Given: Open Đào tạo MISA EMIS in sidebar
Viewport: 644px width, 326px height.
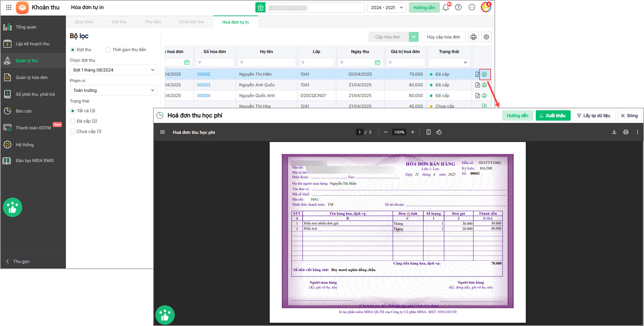Looking at the screenshot, I should (x=33, y=160).
